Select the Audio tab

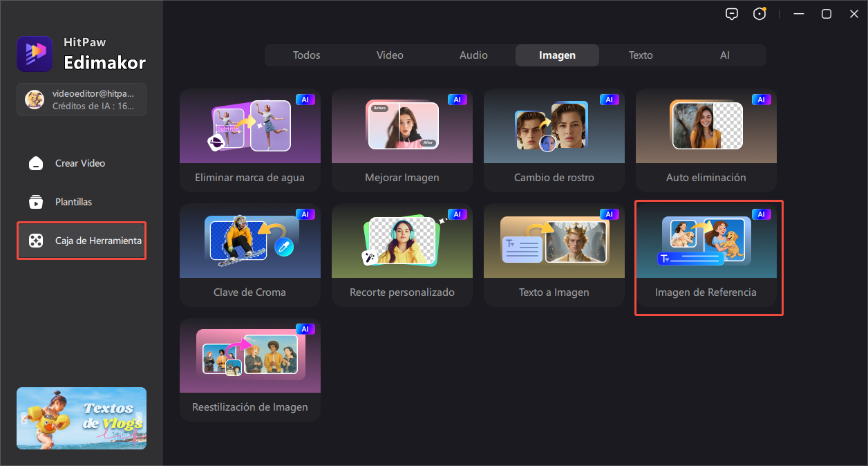(x=473, y=55)
